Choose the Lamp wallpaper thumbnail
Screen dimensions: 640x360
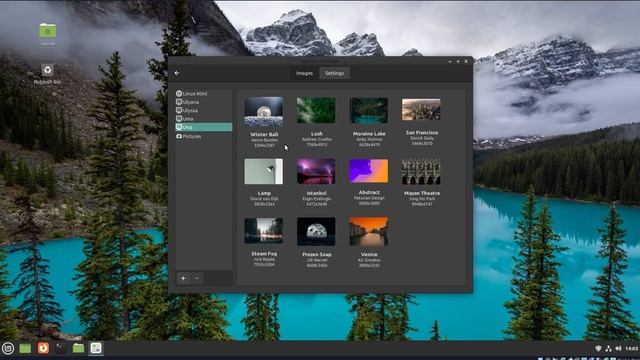point(264,171)
